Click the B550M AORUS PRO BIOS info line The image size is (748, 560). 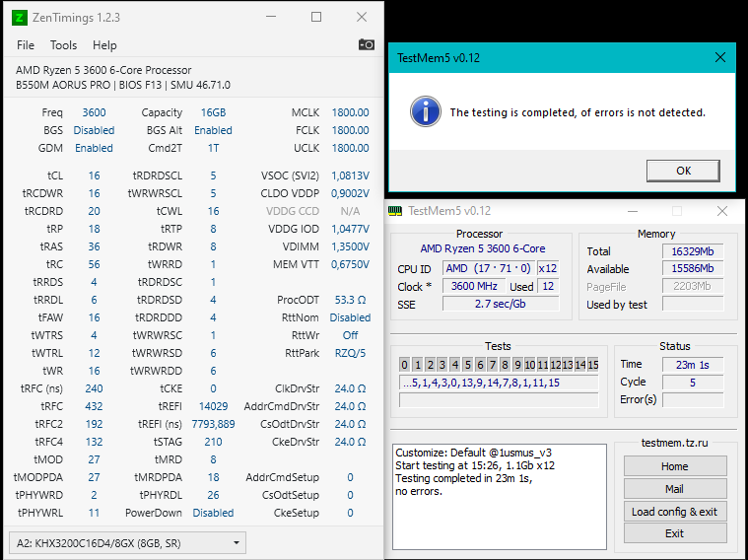[123, 85]
